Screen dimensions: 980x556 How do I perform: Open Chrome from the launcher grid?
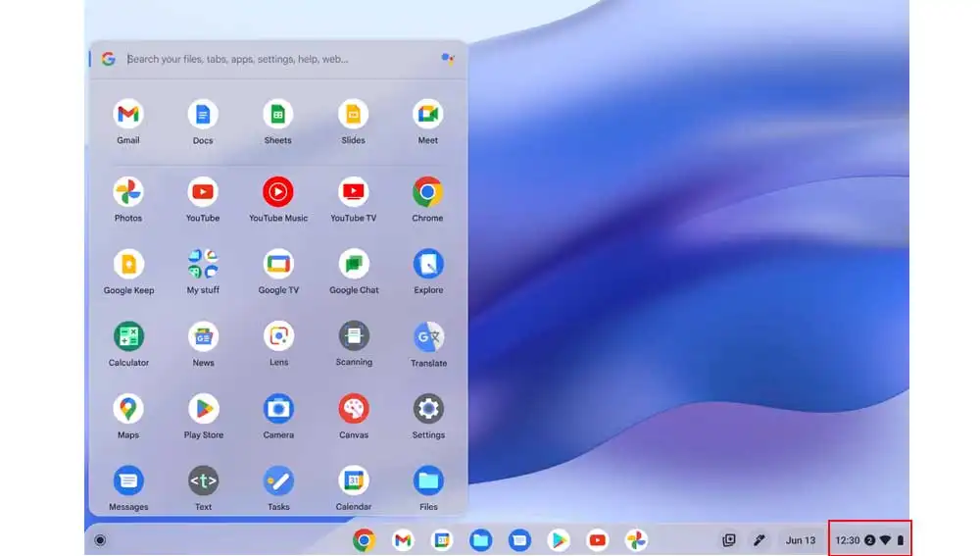(427, 192)
